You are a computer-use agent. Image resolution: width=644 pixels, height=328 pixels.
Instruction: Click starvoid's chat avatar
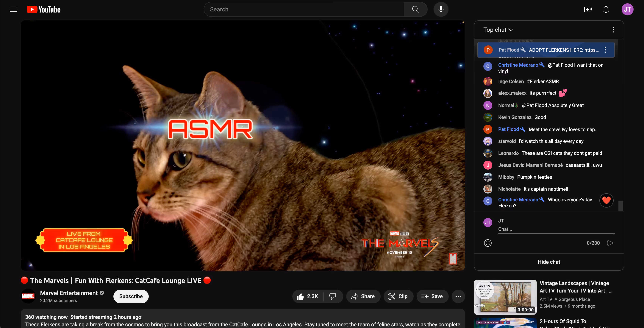(x=488, y=141)
